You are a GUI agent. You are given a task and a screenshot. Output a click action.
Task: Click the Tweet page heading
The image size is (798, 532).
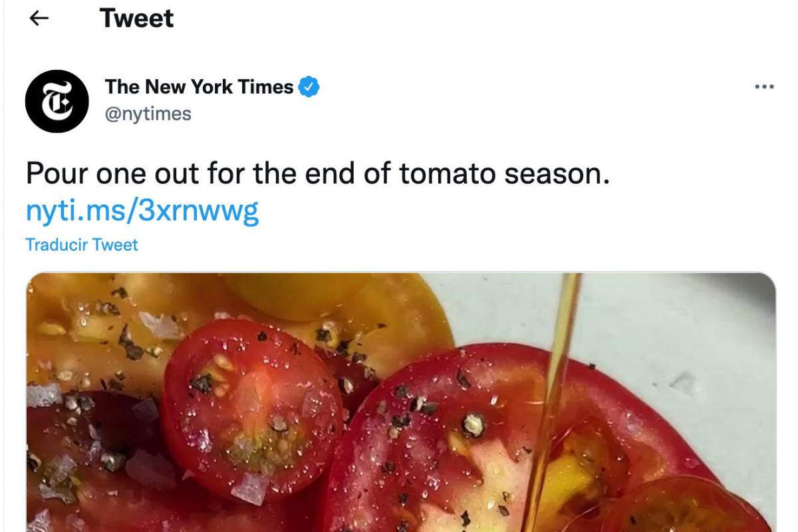136,19
